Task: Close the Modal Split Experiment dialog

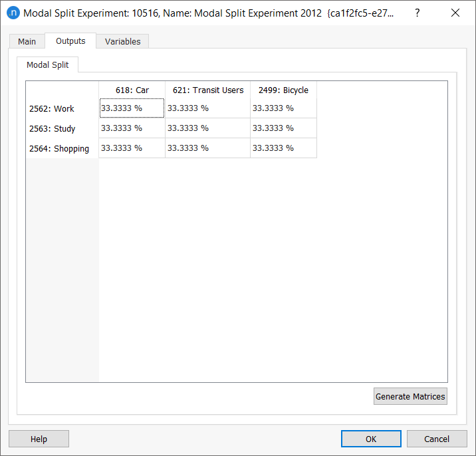Action: click(x=455, y=13)
